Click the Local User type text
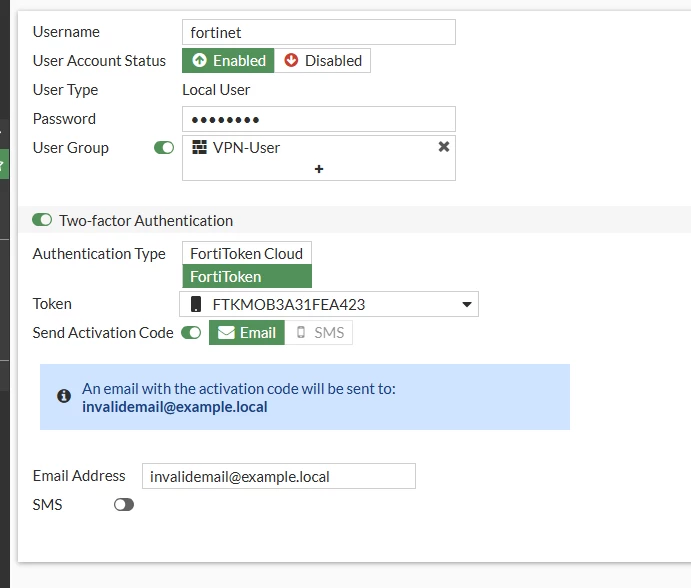This screenshot has width=691, height=588. (216, 90)
